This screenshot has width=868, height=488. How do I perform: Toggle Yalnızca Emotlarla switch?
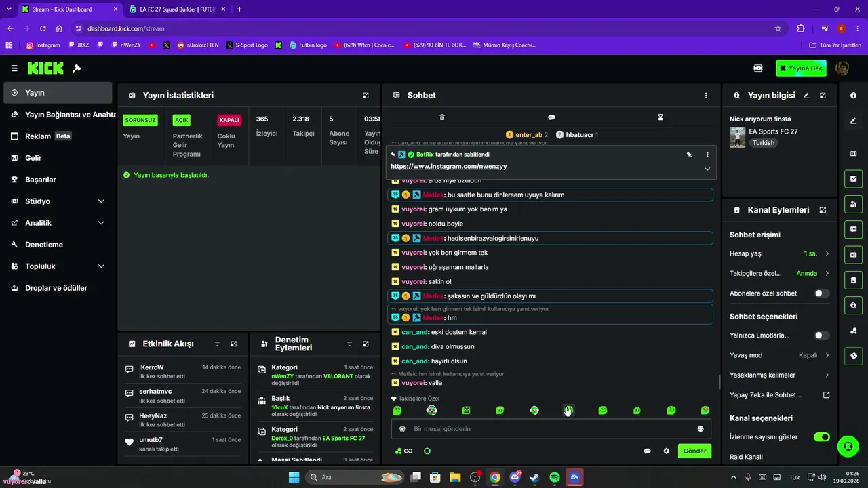click(x=821, y=335)
